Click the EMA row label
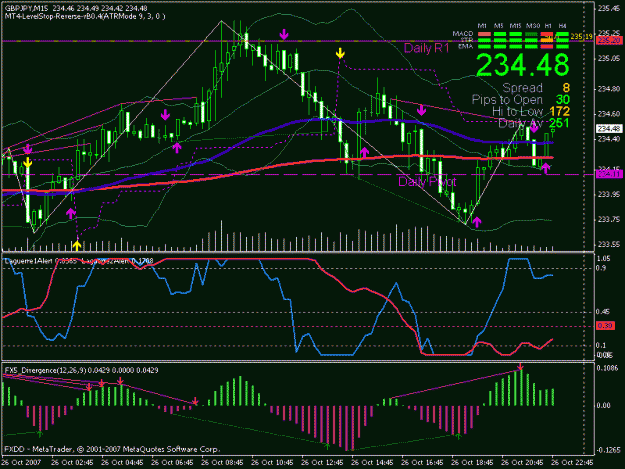This screenshot has width=625, height=469. (466, 46)
